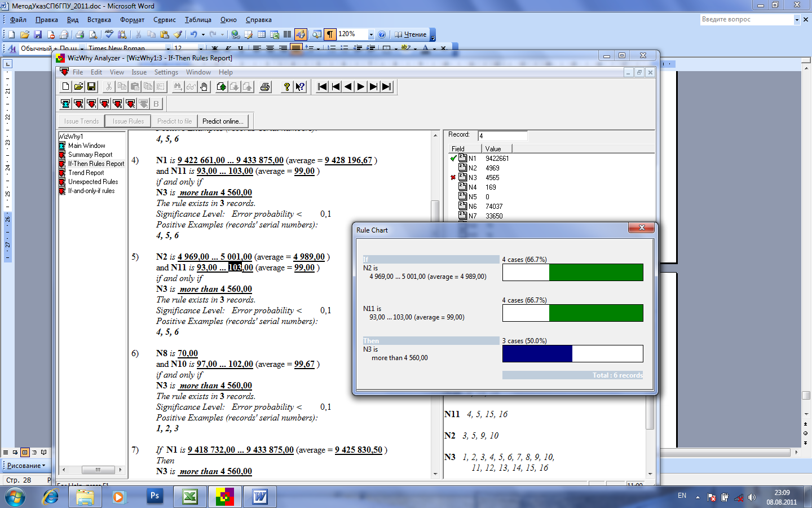
Task: Click the Record number input field
Action: click(502, 135)
